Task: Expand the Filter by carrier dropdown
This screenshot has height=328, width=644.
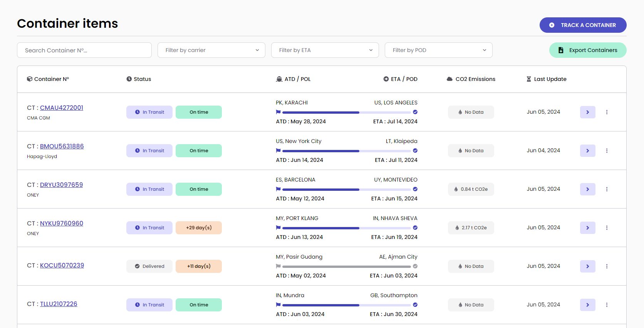Action: [x=211, y=50]
